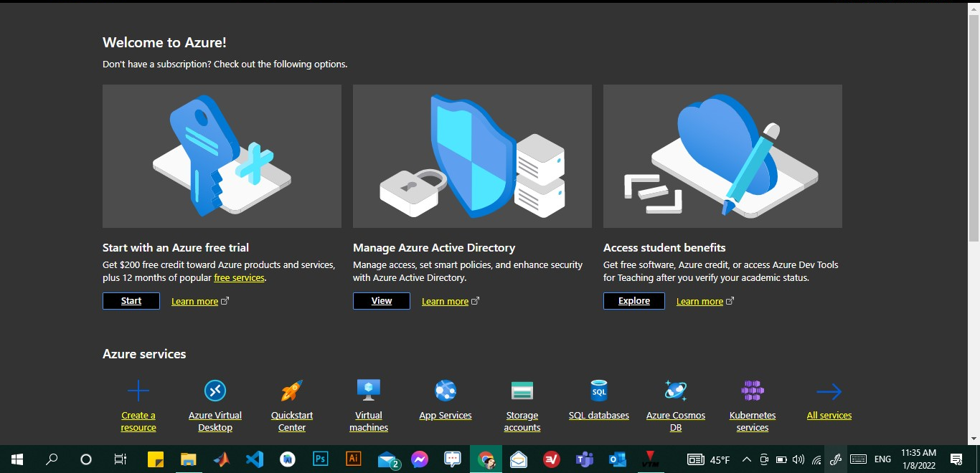This screenshot has width=980, height=473.
Task: Switch the ENG input language indicator
Action: click(883, 459)
